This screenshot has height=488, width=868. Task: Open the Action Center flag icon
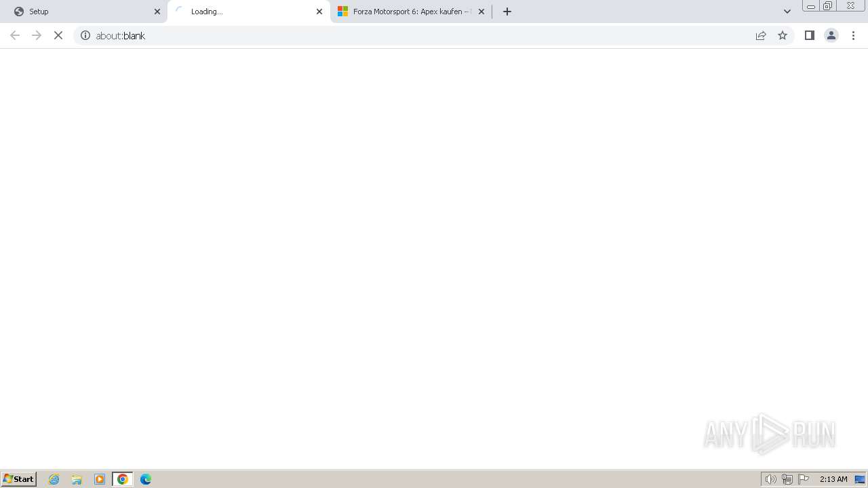pyautogui.click(x=804, y=479)
